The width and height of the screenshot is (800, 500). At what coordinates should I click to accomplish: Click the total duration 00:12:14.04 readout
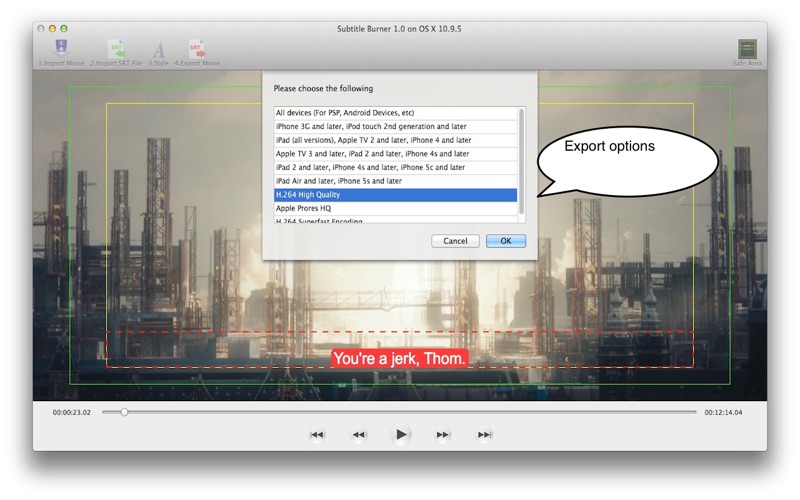coord(723,412)
